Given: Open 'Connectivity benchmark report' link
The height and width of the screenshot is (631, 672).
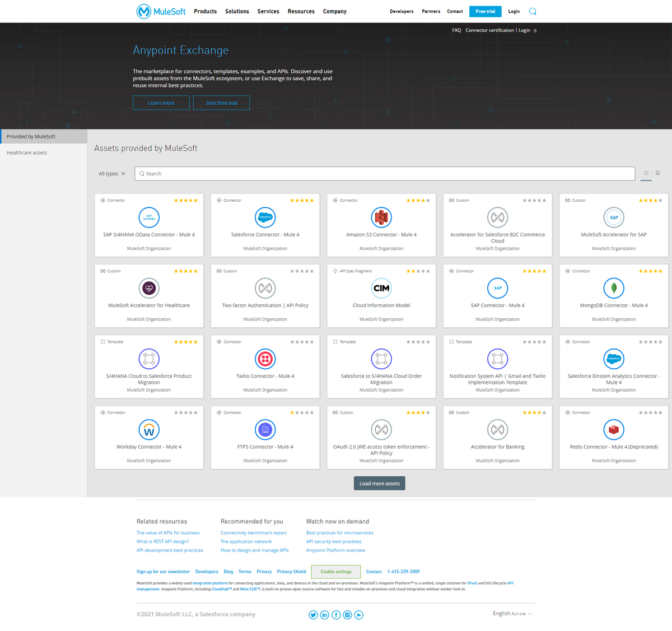Looking at the screenshot, I should coord(254,533).
